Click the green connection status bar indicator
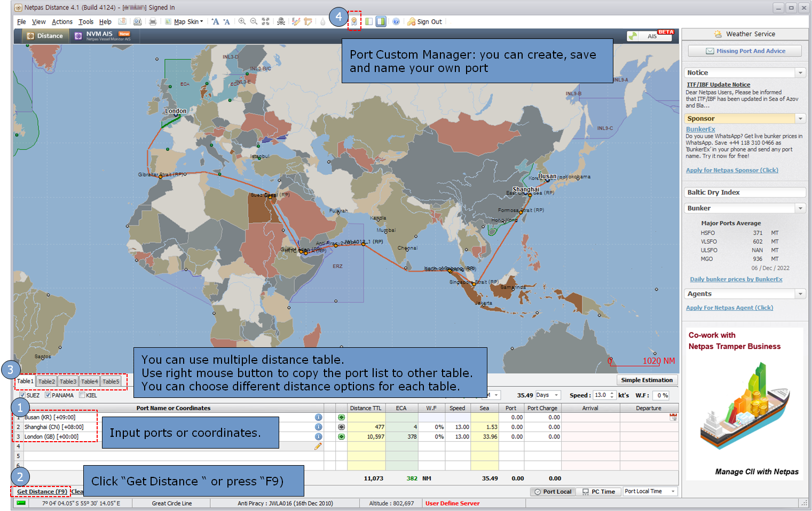The image size is (812, 511). click(x=21, y=503)
